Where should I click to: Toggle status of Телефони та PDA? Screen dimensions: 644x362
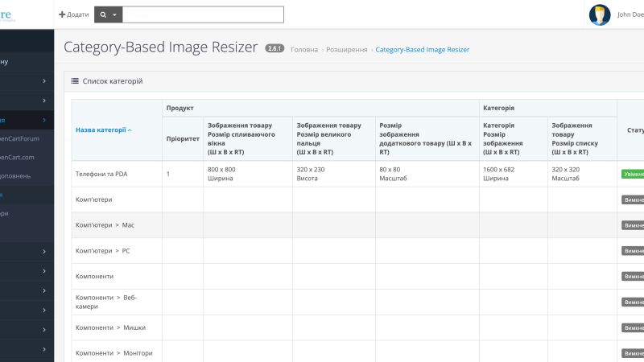click(x=633, y=174)
